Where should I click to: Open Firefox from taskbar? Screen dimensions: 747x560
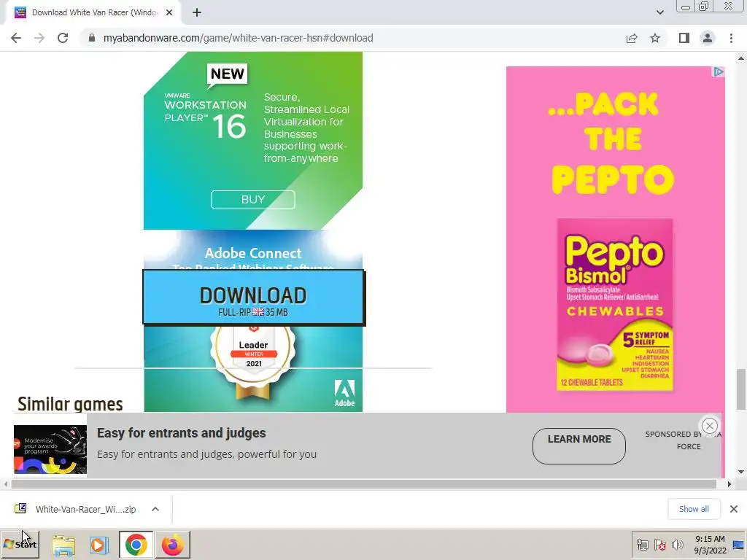[x=172, y=545]
